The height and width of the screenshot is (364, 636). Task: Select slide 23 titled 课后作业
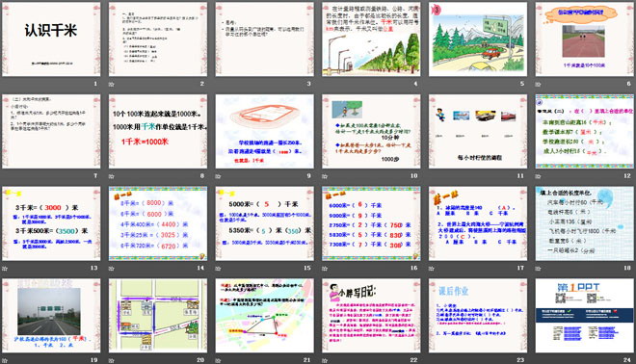[478, 315]
